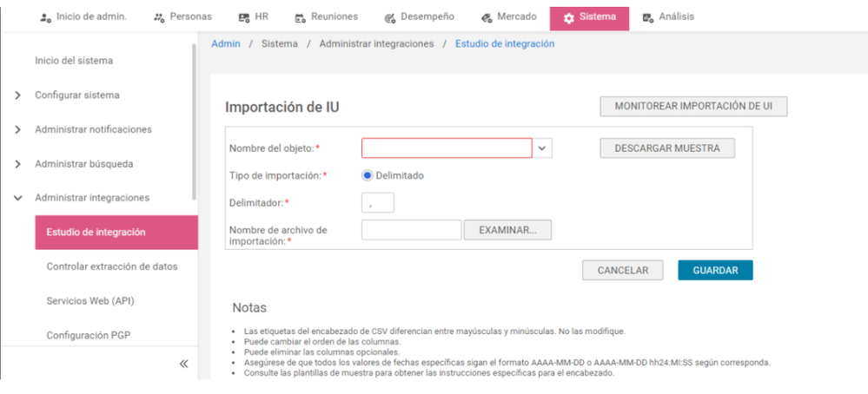Screen dimensions: 868x394
Task: Open Servicios Web (API) sidebar item
Action: point(90,301)
